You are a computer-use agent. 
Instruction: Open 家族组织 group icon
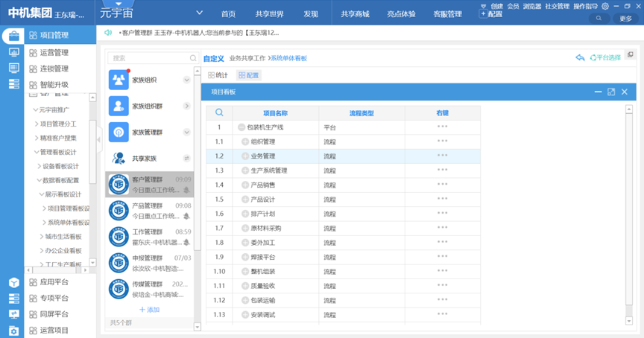click(x=118, y=80)
